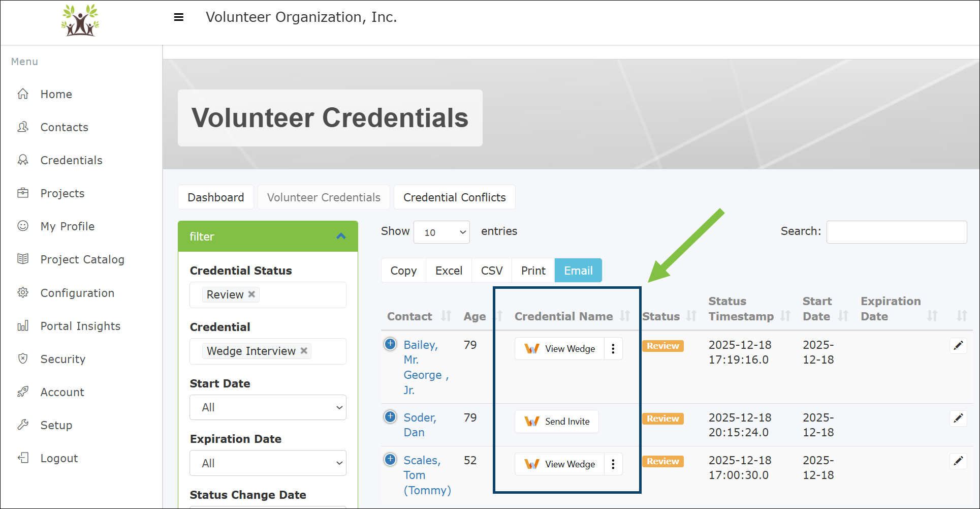This screenshot has height=509, width=980.
Task: Collapse the filter panel chevron
Action: [x=341, y=236]
